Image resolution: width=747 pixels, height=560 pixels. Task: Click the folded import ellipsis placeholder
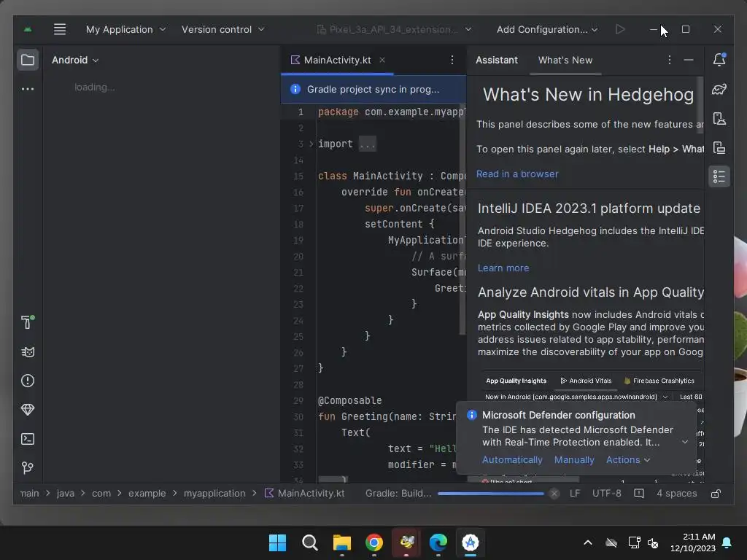(368, 144)
